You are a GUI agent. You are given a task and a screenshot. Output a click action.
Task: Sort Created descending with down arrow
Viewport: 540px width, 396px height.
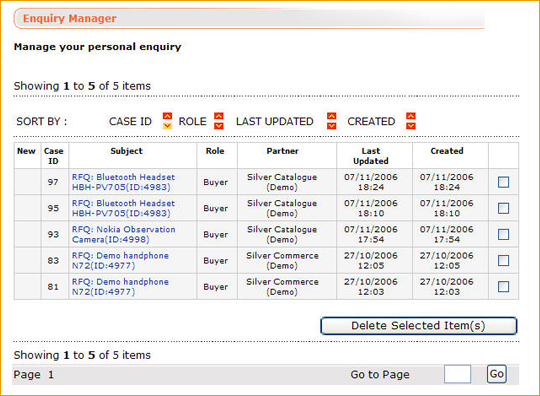[x=411, y=126]
